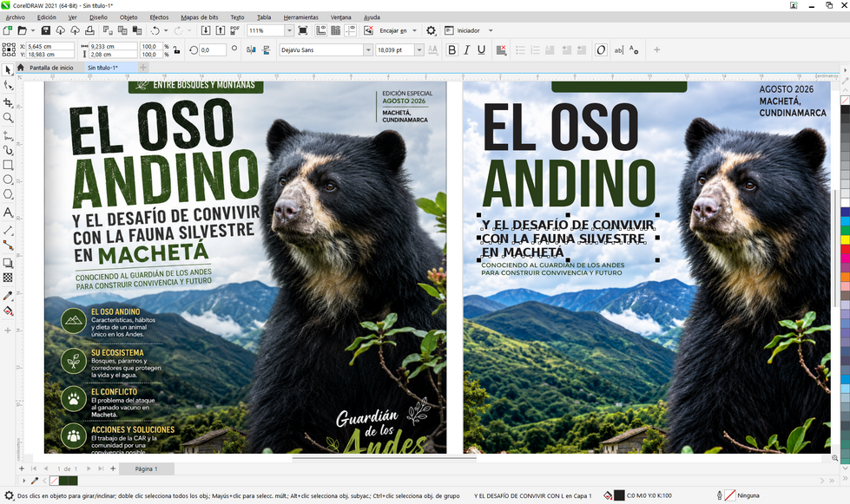Toggle Bold text formatting
This screenshot has height=504, width=850.
pyautogui.click(x=452, y=49)
